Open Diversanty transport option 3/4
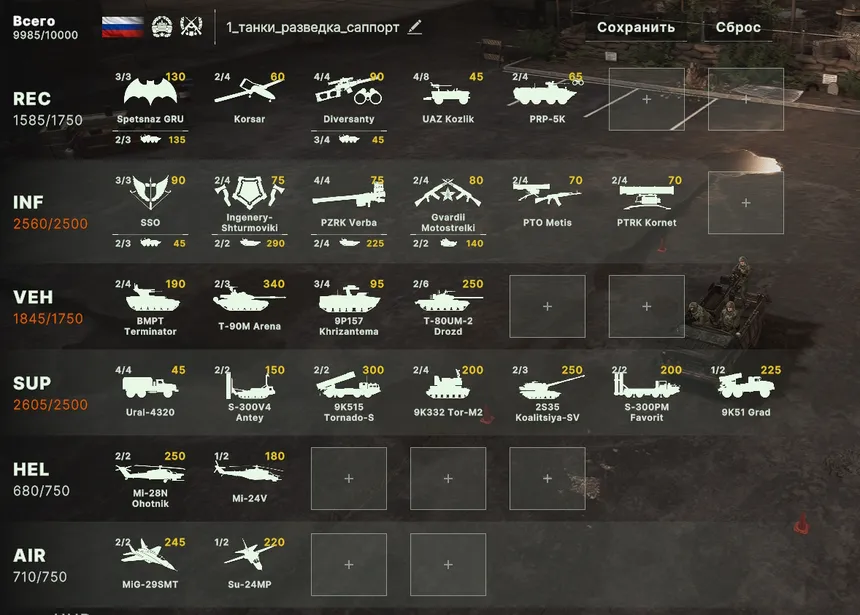860x615 pixels. point(349,139)
